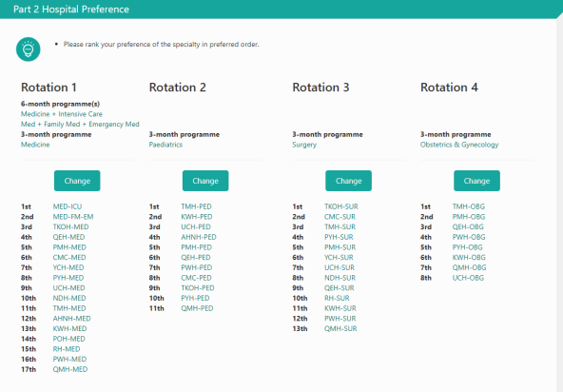This screenshot has width=563, height=392.
Task: Click Change button under Rotation 4
Action: [x=476, y=181]
